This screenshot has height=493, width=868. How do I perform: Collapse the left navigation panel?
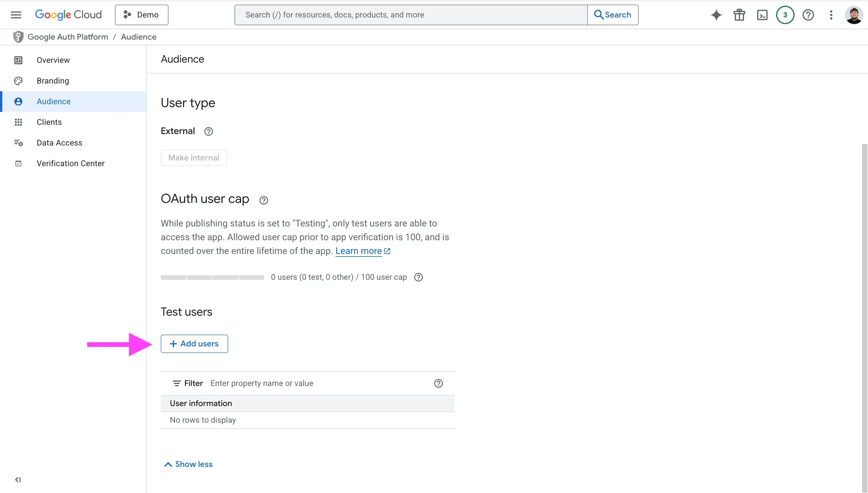pos(18,480)
